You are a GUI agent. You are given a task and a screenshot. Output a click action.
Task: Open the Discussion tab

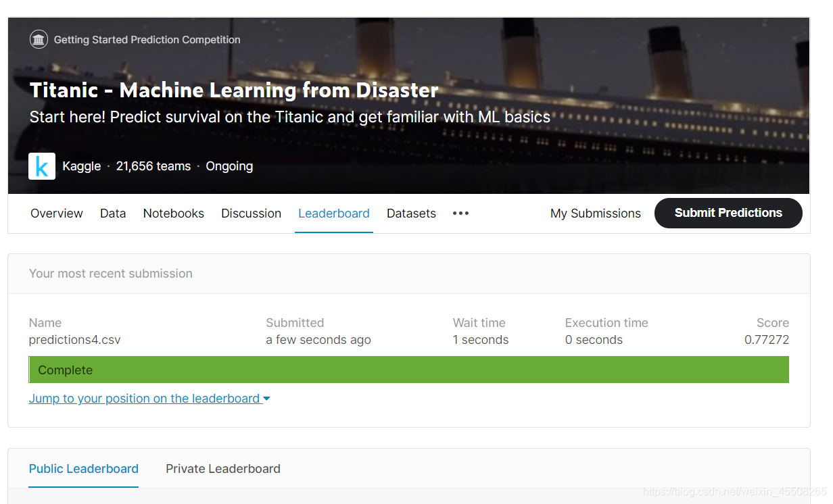(x=252, y=213)
